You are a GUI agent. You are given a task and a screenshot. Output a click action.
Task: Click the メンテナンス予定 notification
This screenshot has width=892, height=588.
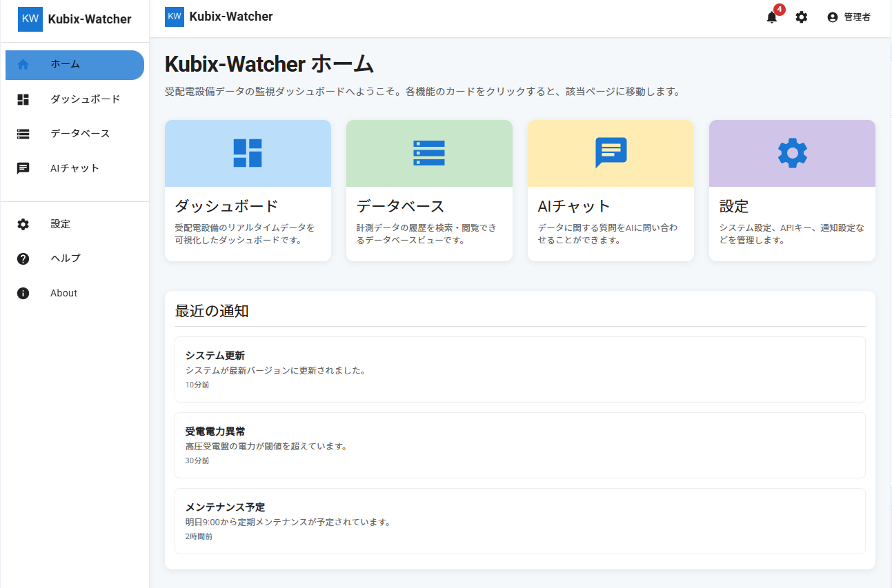tap(520, 520)
